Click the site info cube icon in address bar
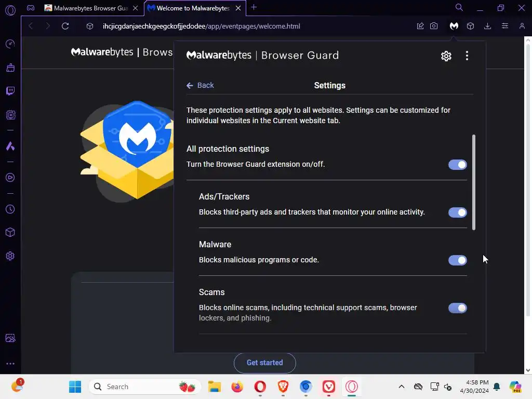This screenshot has width=532, height=399. point(89,26)
